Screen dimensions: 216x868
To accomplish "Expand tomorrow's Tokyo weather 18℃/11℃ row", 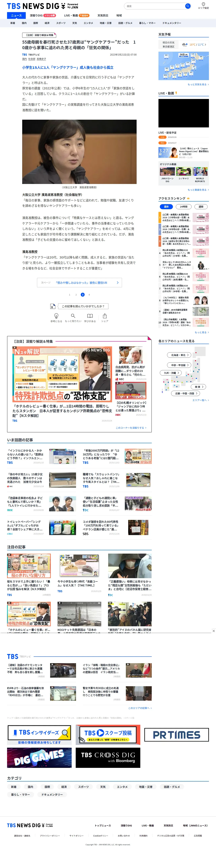I will [184, 44].
